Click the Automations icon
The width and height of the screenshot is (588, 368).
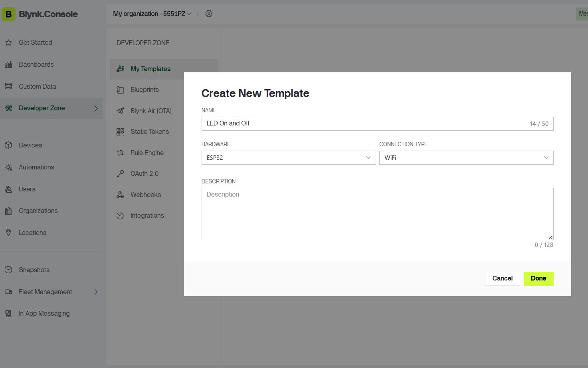pos(8,167)
